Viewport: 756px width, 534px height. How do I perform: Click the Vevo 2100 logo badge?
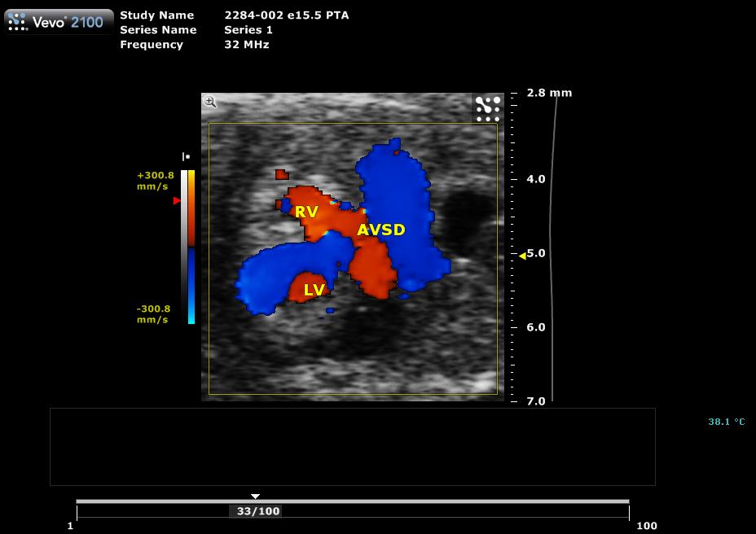coord(59,22)
